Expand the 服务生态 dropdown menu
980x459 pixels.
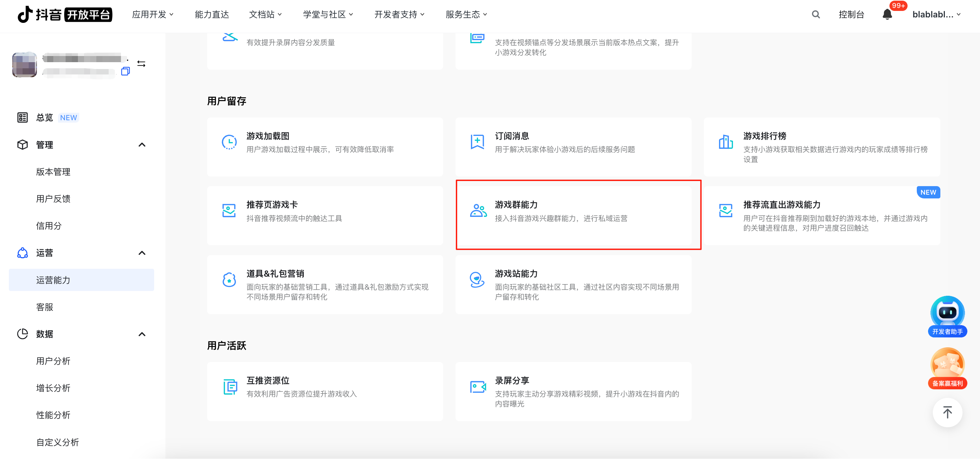(x=466, y=14)
